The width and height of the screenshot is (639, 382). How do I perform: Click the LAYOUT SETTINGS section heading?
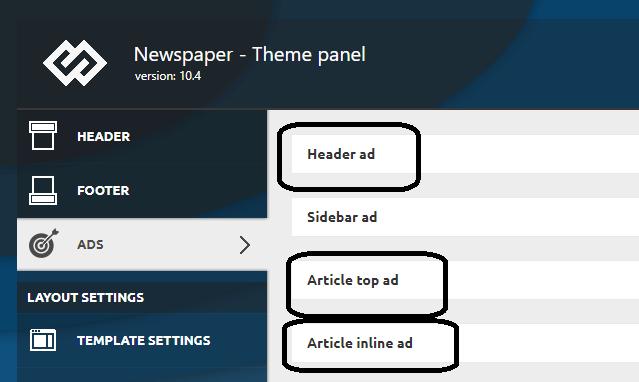coord(86,298)
